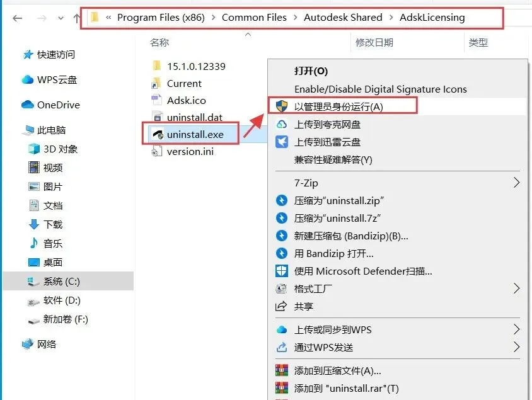532x400 pixels.
Task: Open chevron after Autodesk Shared
Action: pos(391,17)
